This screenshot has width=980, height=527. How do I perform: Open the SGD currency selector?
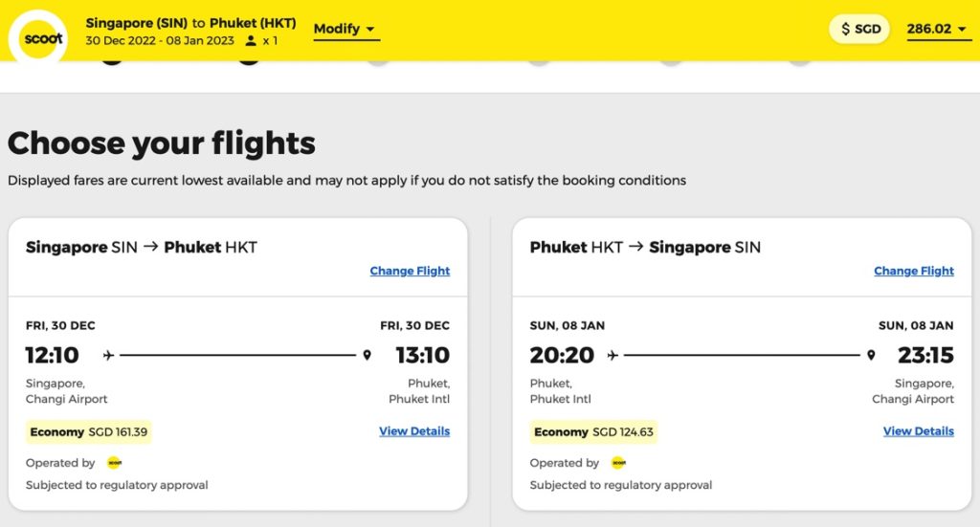[859, 29]
